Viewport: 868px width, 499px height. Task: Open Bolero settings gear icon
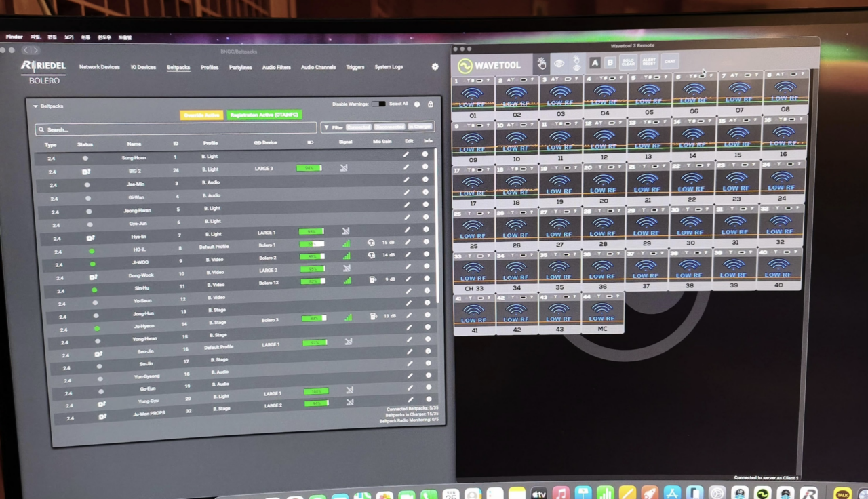point(435,66)
